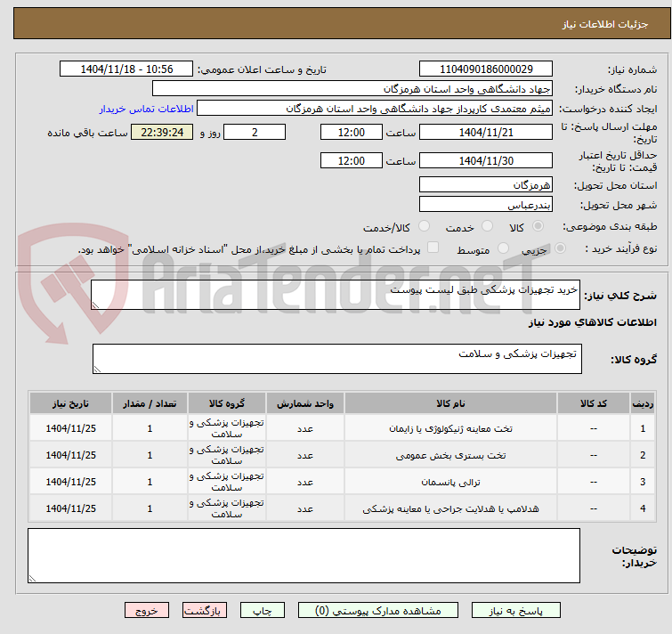672x634 pixels.
Task: Click item تخت معاینه ژنیکولوژی یا زایمان
Action: (x=450, y=428)
